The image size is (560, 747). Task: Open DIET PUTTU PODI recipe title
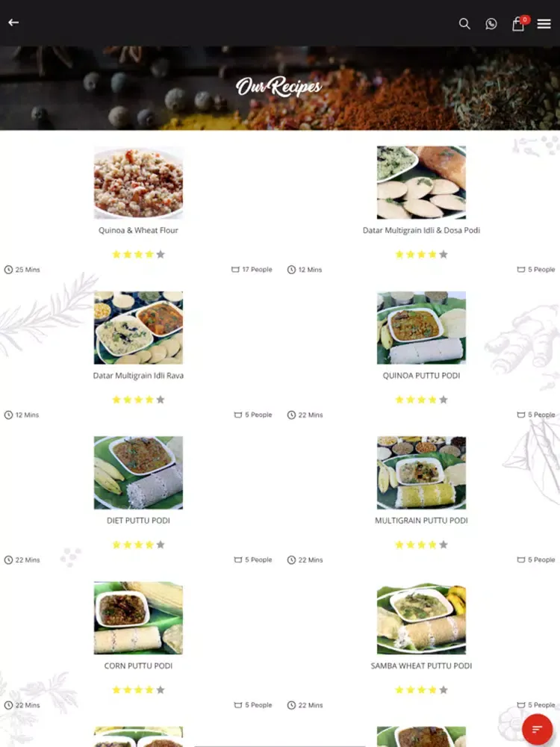pos(138,521)
